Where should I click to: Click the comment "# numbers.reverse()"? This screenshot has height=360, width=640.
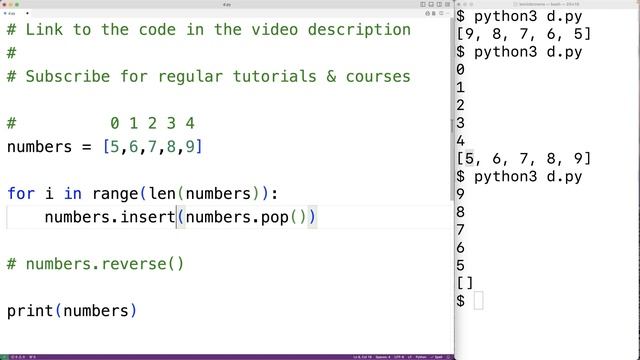click(x=96, y=264)
